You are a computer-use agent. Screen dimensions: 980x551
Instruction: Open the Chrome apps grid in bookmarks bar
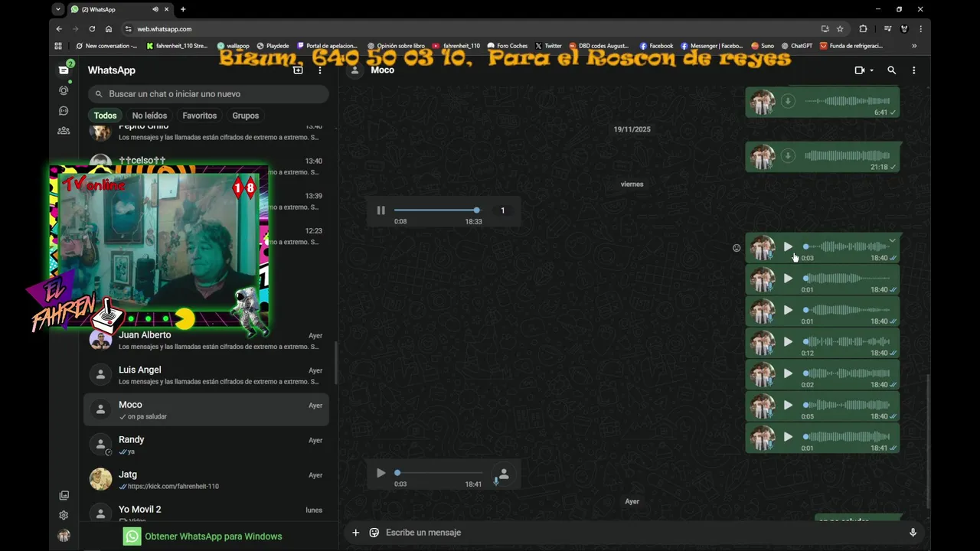tap(58, 46)
